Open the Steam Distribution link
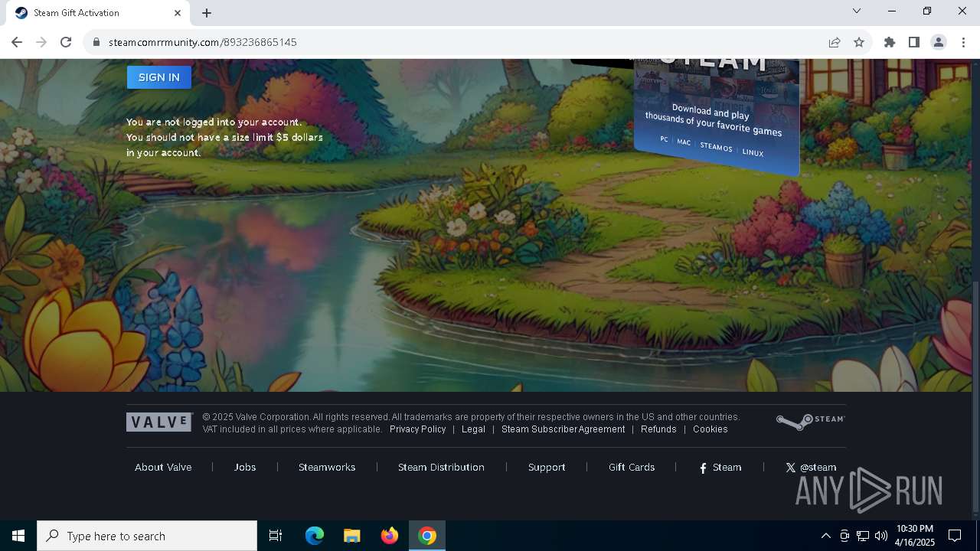 point(441,468)
